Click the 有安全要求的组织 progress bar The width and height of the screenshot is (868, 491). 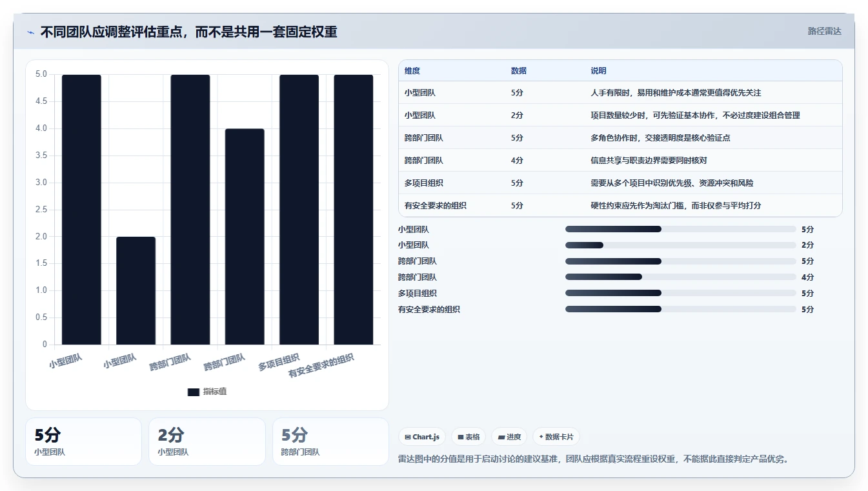pyautogui.click(x=681, y=309)
